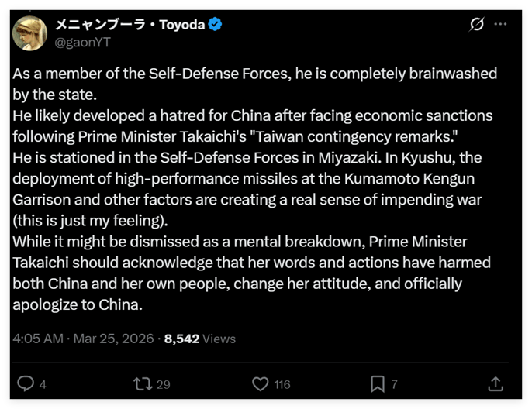The image size is (532, 409).
Task: Click the reply speech bubble icon
Action: pyautogui.click(x=26, y=383)
